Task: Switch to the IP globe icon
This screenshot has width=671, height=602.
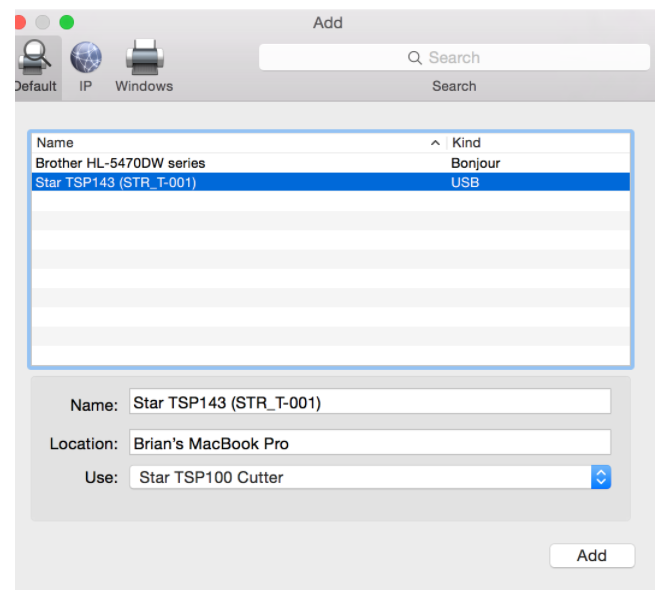Action: pos(86,60)
